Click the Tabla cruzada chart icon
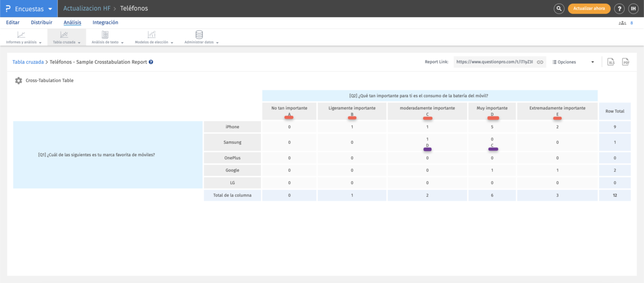 coord(64,34)
